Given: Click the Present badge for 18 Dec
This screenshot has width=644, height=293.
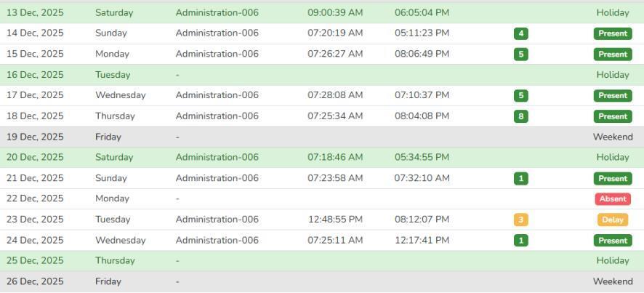Looking at the screenshot, I should pyautogui.click(x=612, y=116).
